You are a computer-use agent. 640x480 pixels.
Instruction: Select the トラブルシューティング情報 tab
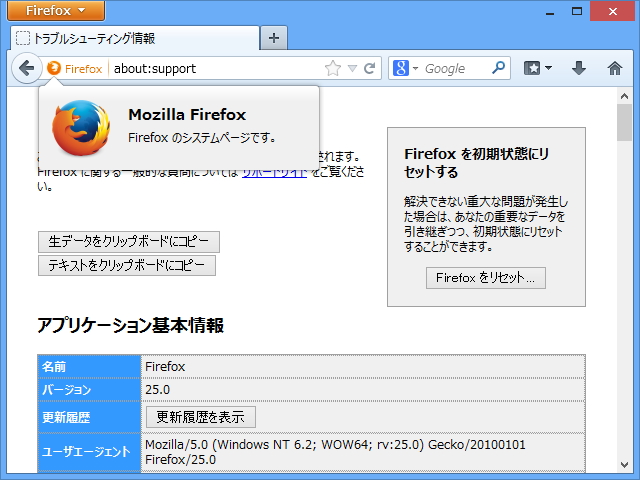(x=135, y=38)
